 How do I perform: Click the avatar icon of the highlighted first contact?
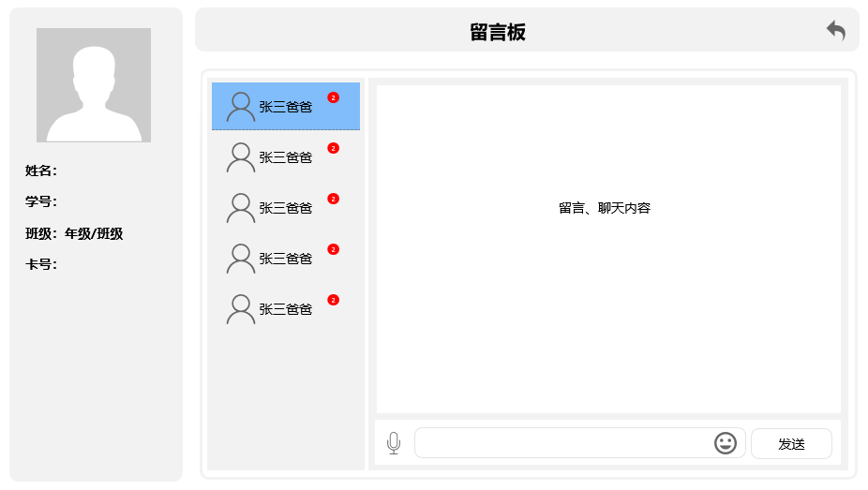pos(241,107)
